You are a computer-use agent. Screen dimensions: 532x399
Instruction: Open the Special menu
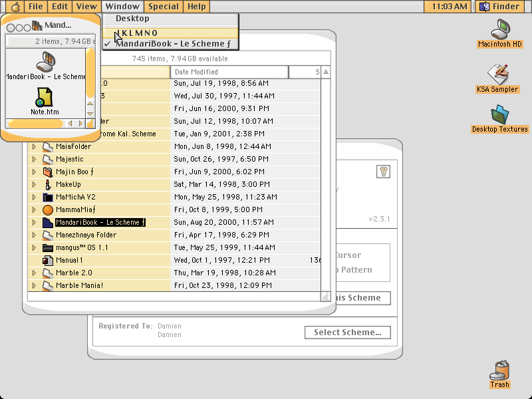[163, 7]
